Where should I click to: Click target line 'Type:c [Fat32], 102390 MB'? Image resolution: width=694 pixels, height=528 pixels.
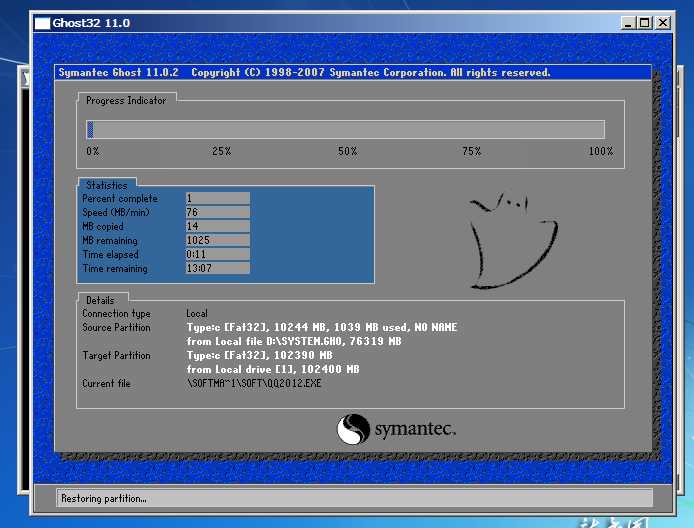[x=259, y=355]
